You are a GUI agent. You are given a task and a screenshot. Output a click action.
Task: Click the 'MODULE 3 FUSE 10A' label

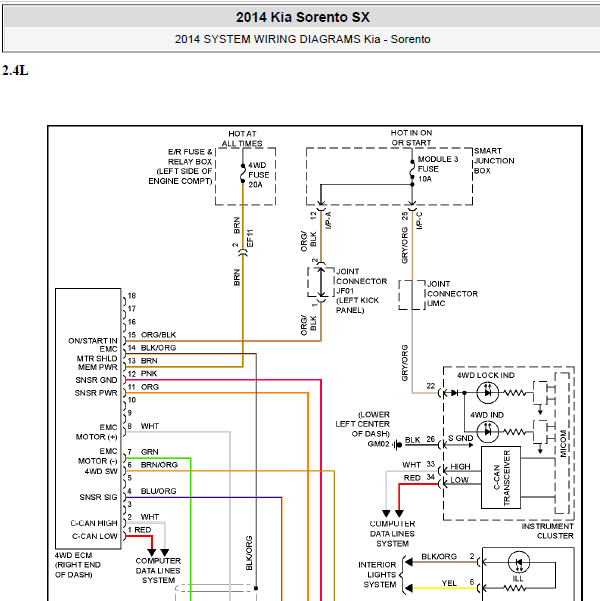(x=437, y=169)
